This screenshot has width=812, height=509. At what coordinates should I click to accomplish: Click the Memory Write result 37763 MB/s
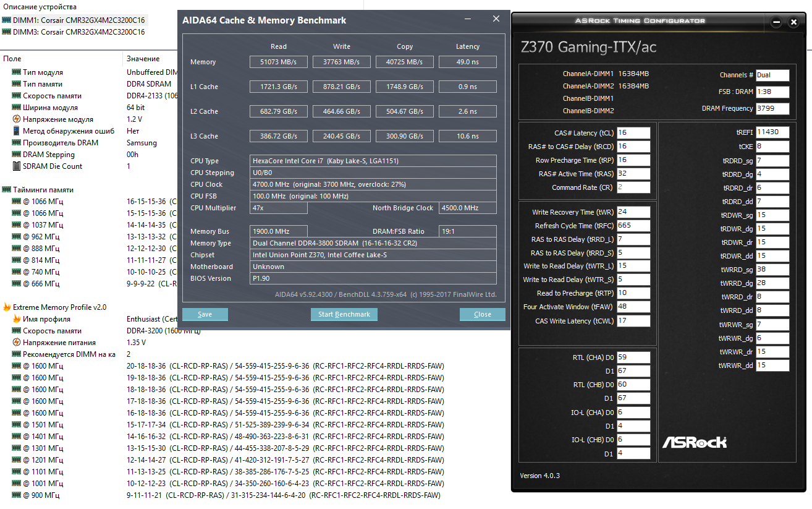coord(342,62)
